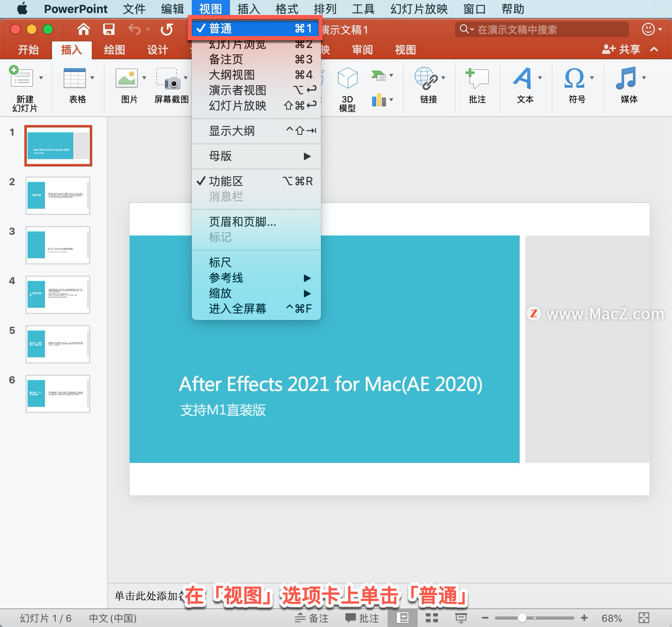The width and height of the screenshot is (672, 627).
Task: Click the 批注 comments status bar button
Action: (x=362, y=618)
